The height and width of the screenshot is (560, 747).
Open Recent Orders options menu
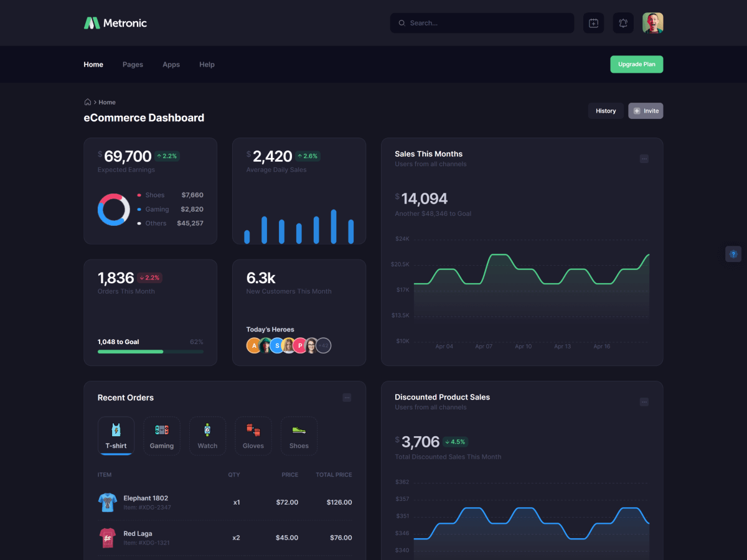click(347, 398)
